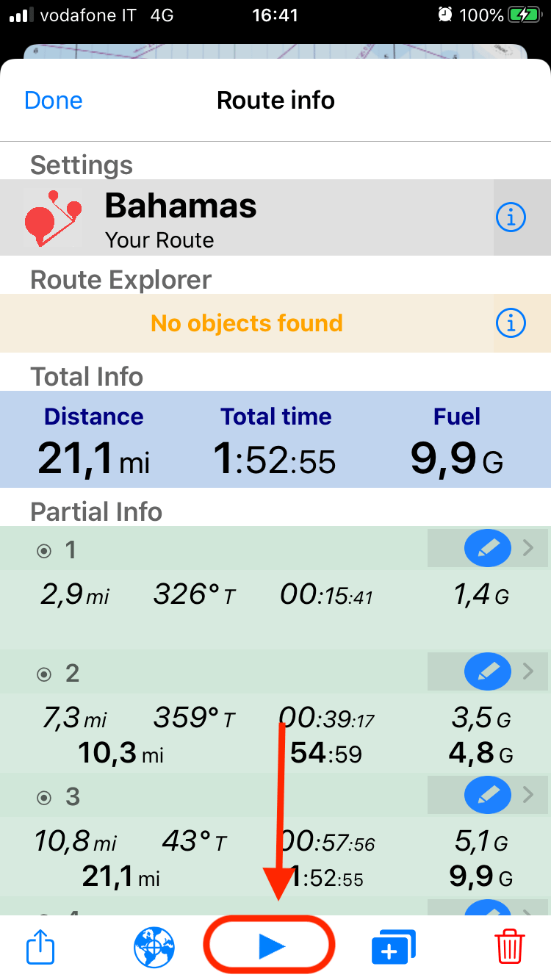Viewport: 551px width, 980px height.
Task: Expand leg 3 details chevron
Action: click(x=528, y=796)
